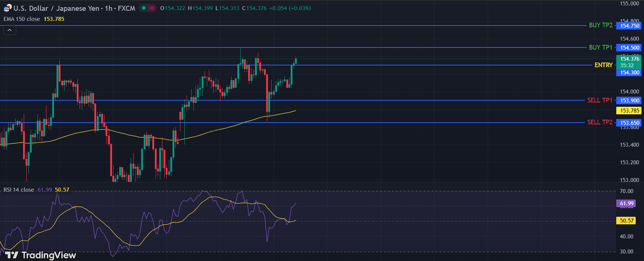Click the pink data-delay wave icon
The width and height of the screenshot is (644, 261).
pyautogui.click(x=152, y=8)
